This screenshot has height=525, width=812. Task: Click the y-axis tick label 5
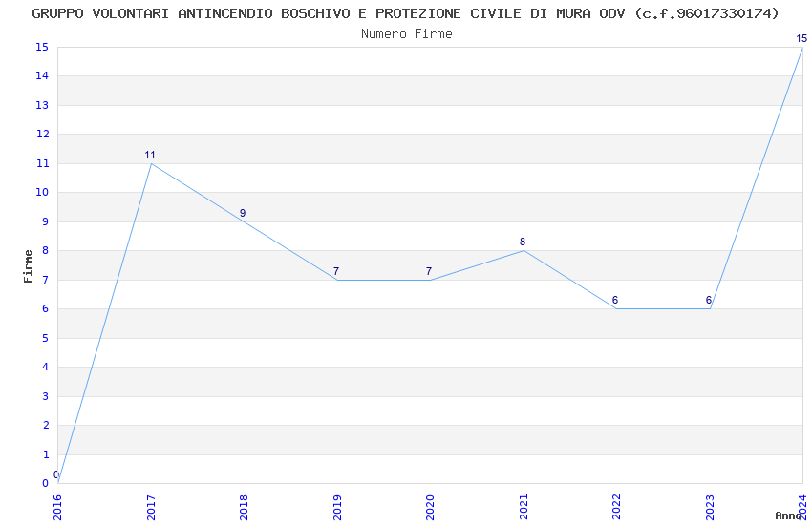pyautogui.click(x=45, y=338)
